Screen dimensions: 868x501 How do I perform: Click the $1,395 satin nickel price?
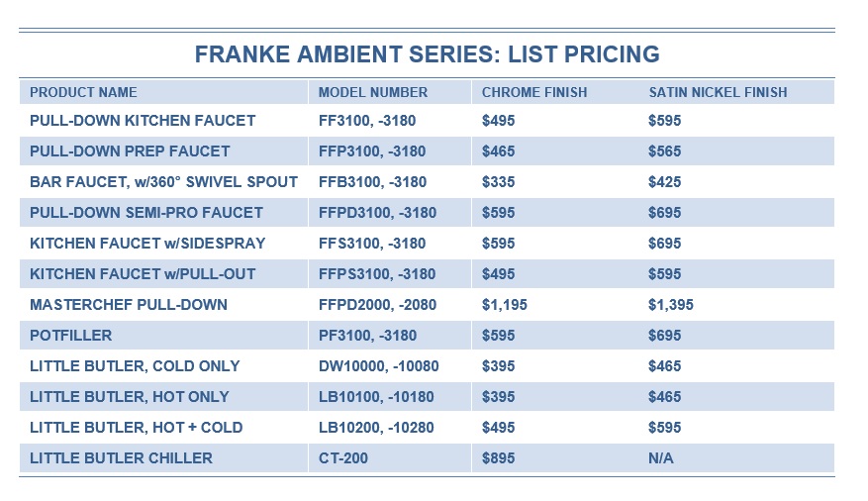pyautogui.click(x=671, y=305)
